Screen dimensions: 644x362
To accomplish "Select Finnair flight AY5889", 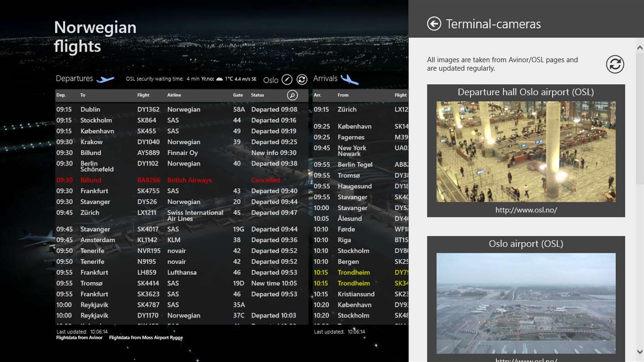I will (148, 153).
